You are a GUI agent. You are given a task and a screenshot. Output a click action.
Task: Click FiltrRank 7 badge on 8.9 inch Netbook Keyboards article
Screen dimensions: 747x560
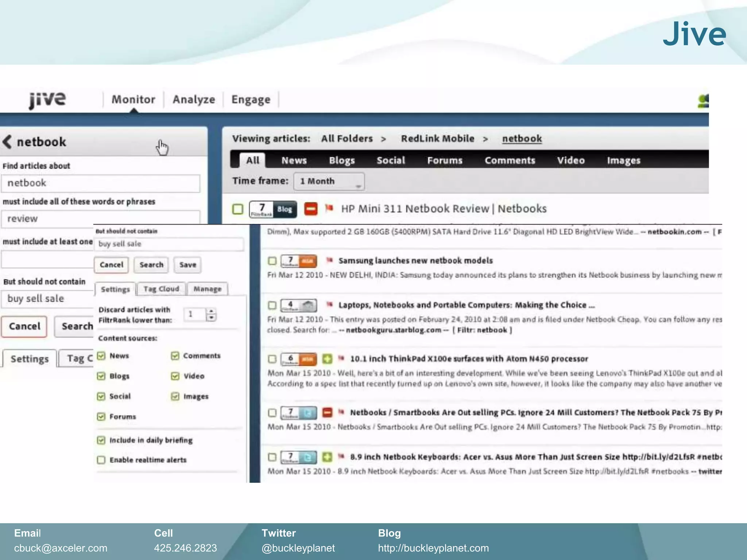point(298,457)
